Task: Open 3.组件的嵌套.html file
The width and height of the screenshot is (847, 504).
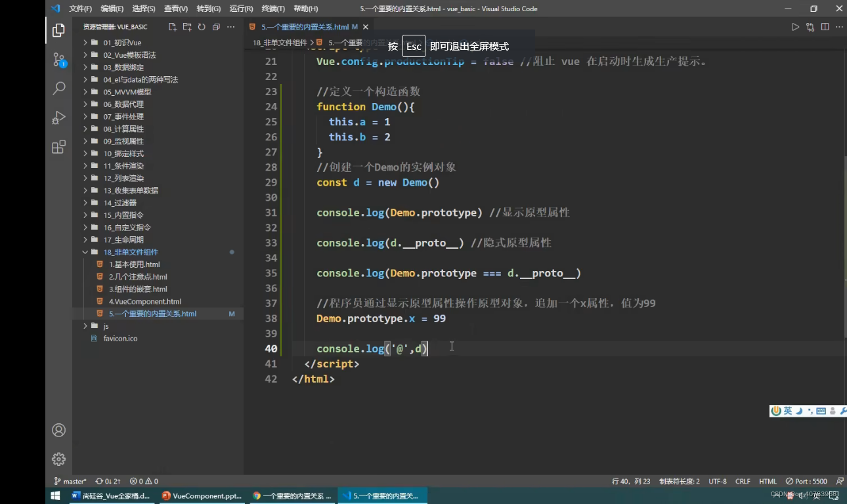Action: 138,289
